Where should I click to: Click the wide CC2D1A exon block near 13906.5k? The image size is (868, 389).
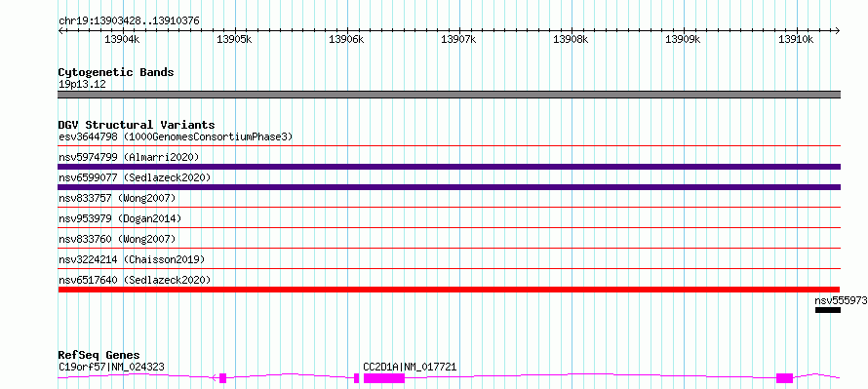pos(384,378)
